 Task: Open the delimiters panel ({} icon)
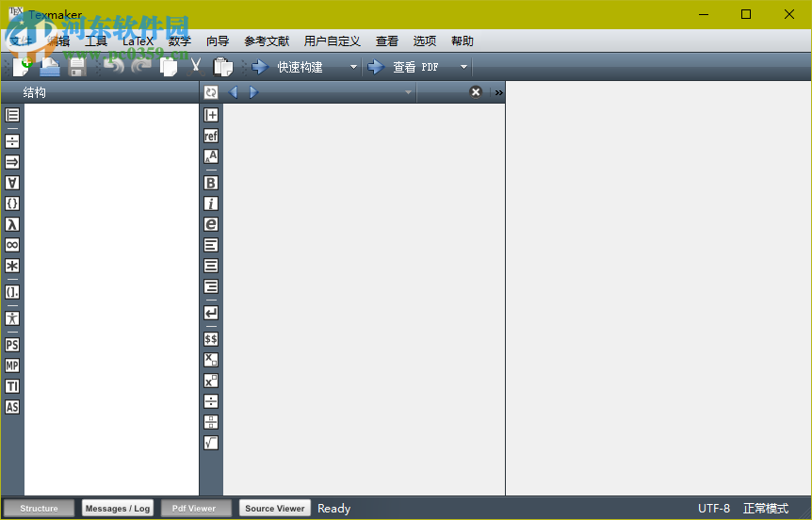pyautogui.click(x=12, y=203)
